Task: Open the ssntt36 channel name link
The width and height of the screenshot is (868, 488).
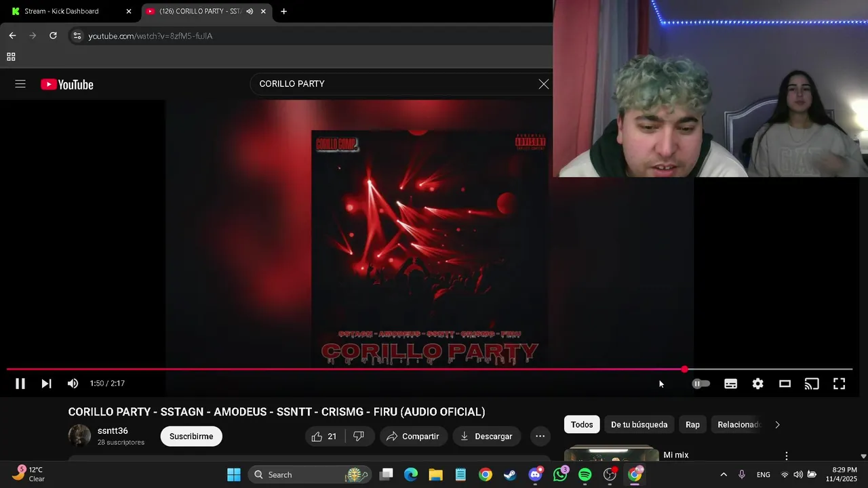Action: pyautogui.click(x=113, y=431)
